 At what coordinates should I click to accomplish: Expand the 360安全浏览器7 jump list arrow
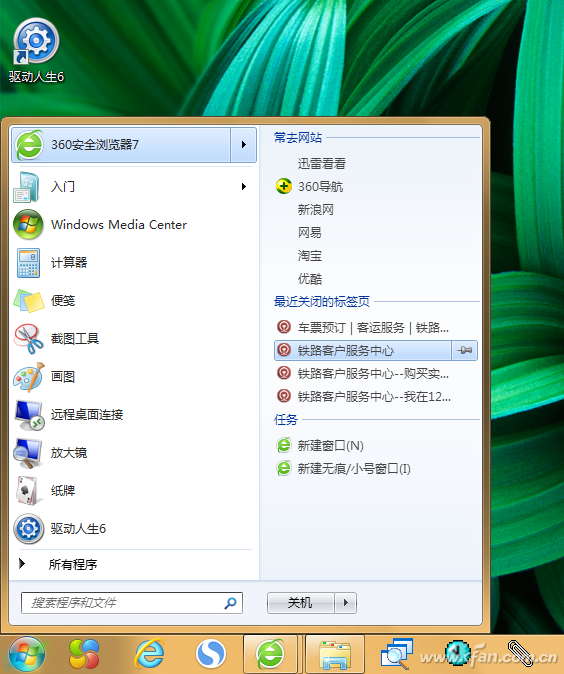pos(244,144)
